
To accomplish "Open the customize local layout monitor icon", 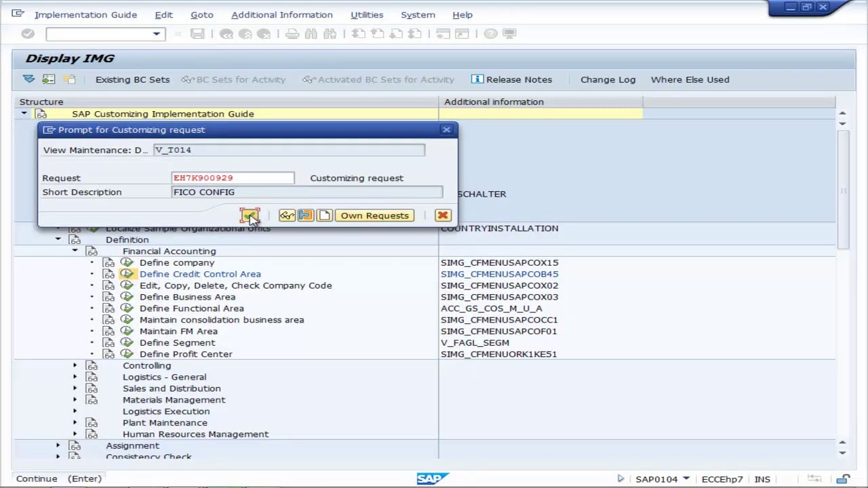I will (x=509, y=34).
